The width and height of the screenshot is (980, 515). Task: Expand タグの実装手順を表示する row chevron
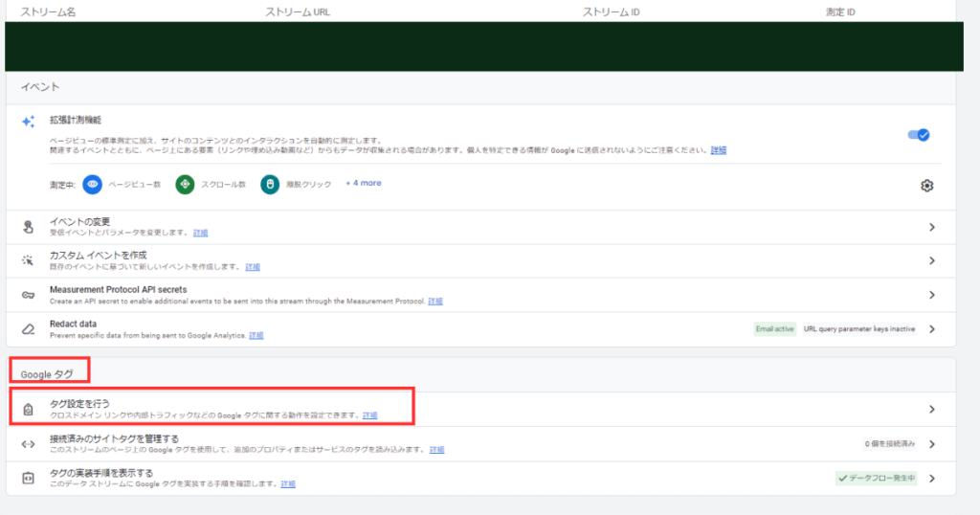click(932, 478)
